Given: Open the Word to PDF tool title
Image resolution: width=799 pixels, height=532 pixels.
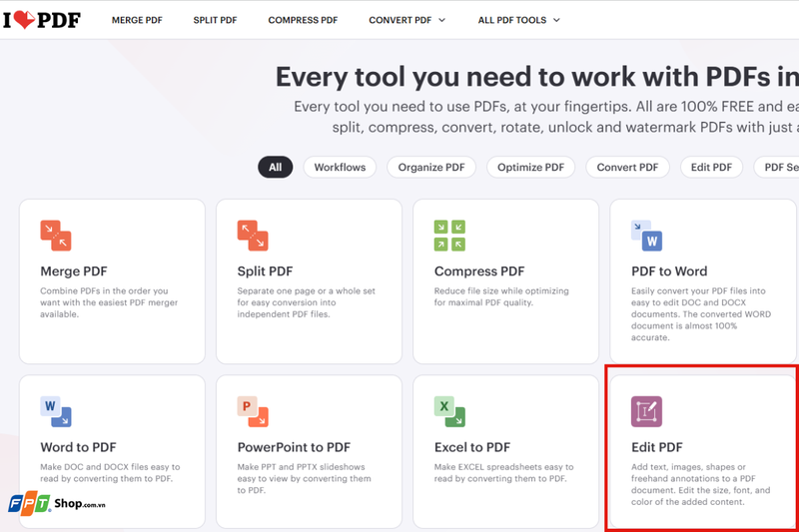Looking at the screenshot, I should pos(79,447).
